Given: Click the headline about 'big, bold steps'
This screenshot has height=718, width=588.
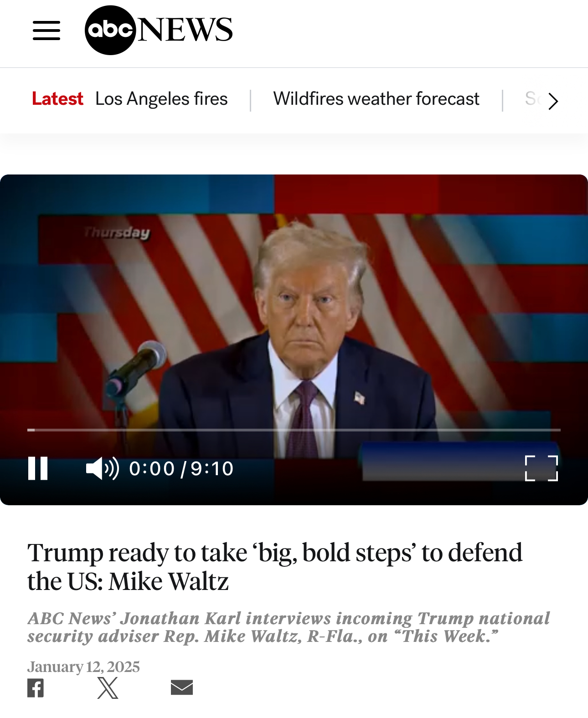Looking at the screenshot, I should tap(275, 567).
